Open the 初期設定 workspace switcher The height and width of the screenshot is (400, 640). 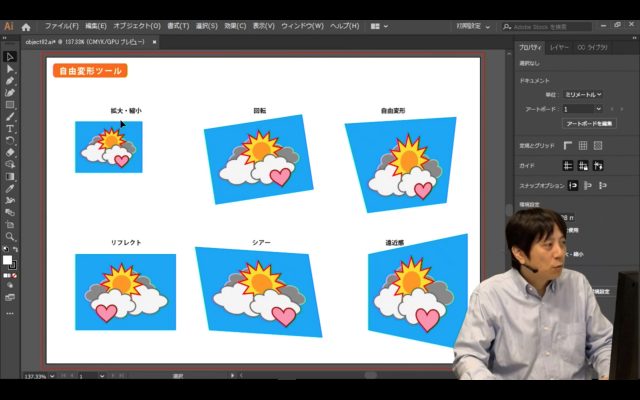pos(473,27)
